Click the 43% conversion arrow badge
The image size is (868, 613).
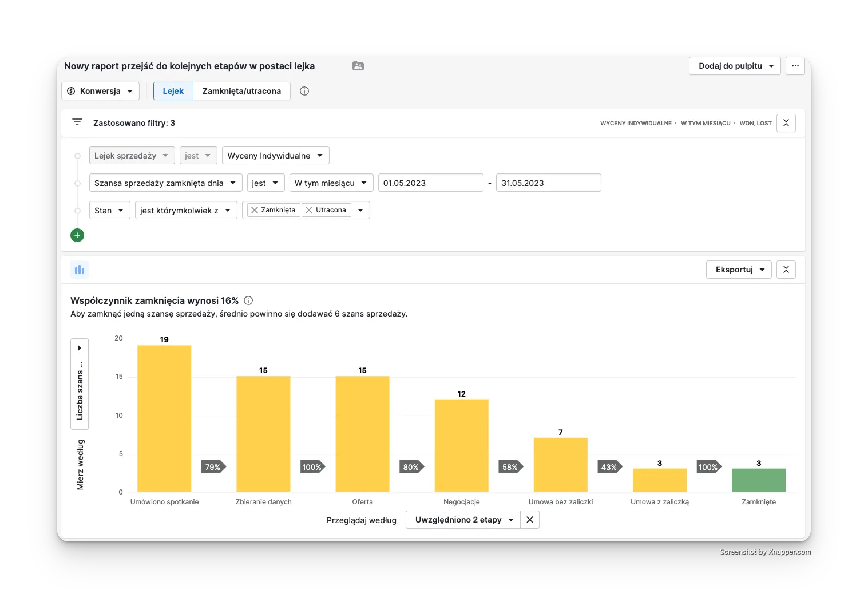click(x=610, y=467)
